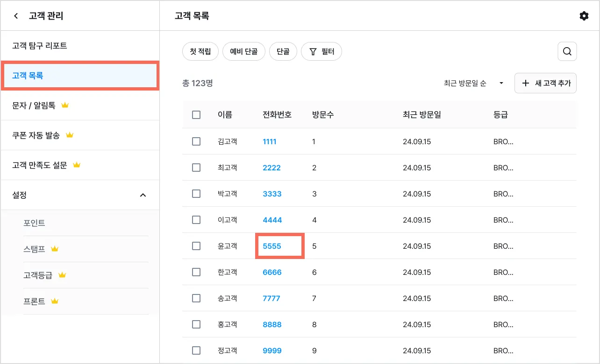Go to 고객등급 settings menu
Image resolution: width=600 pixels, height=364 pixels.
click(x=38, y=275)
